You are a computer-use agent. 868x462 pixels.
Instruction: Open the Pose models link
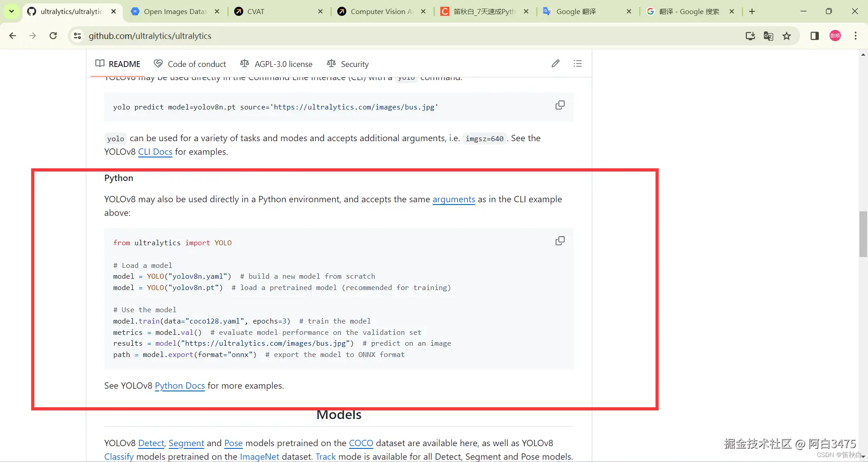tap(233, 443)
